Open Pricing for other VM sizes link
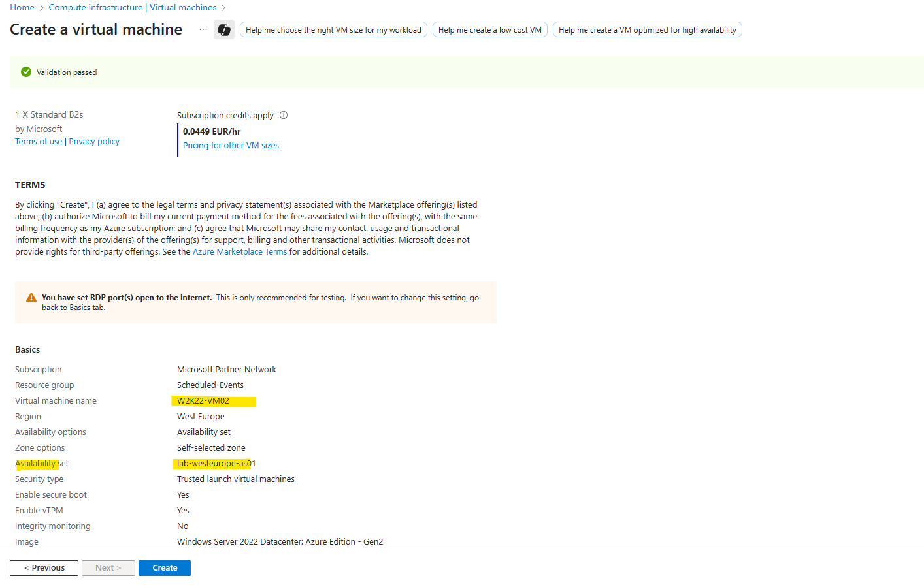Image resolution: width=924 pixels, height=587 pixels. pos(231,146)
